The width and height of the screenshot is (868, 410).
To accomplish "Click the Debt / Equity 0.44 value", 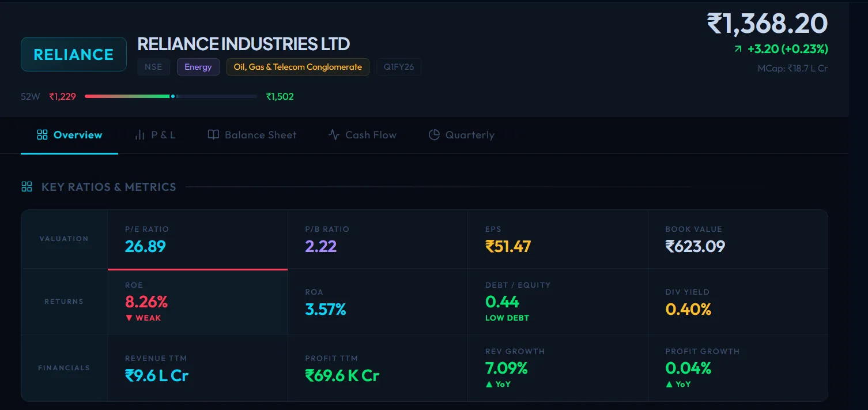I will pyautogui.click(x=502, y=302).
